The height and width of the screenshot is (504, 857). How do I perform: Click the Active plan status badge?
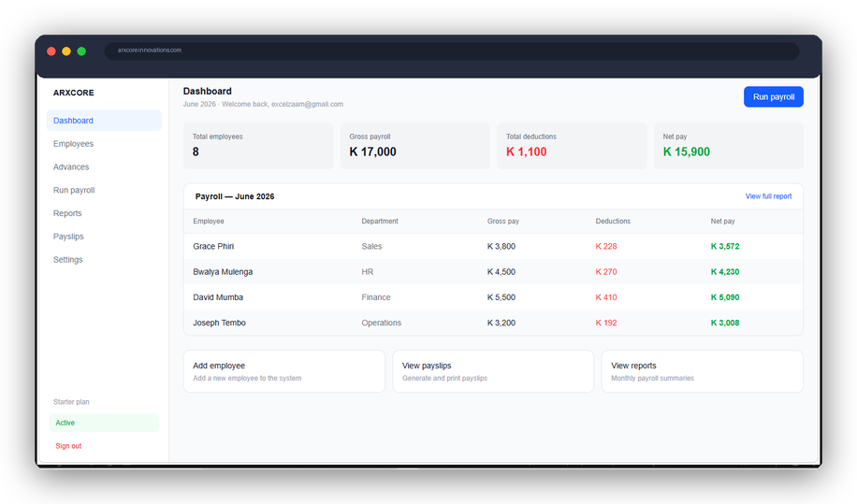[104, 423]
